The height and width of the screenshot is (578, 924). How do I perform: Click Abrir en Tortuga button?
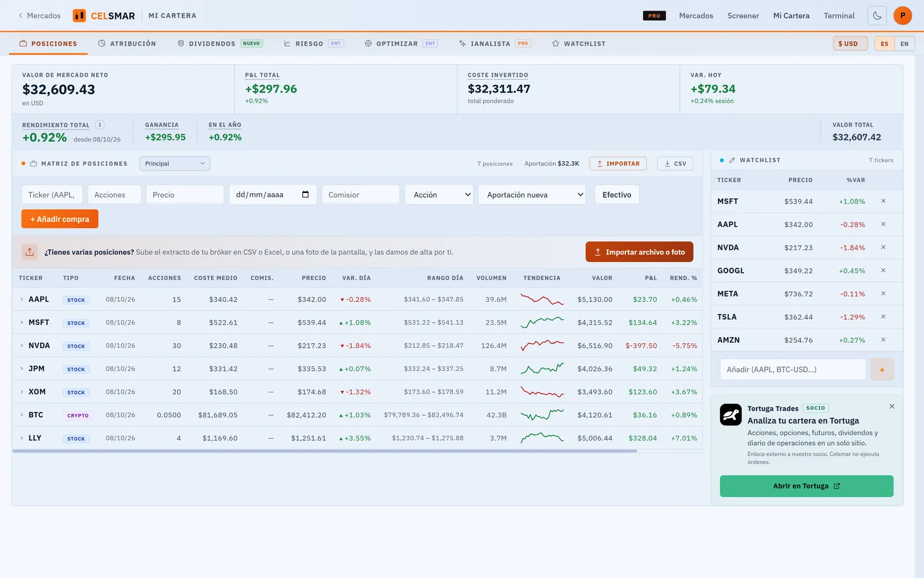click(806, 486)
